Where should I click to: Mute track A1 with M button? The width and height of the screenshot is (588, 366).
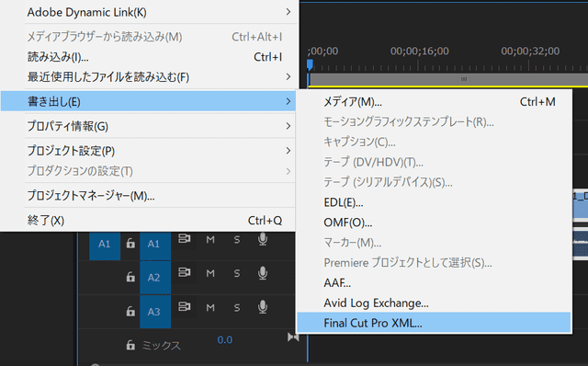click(x=210, y=239)
